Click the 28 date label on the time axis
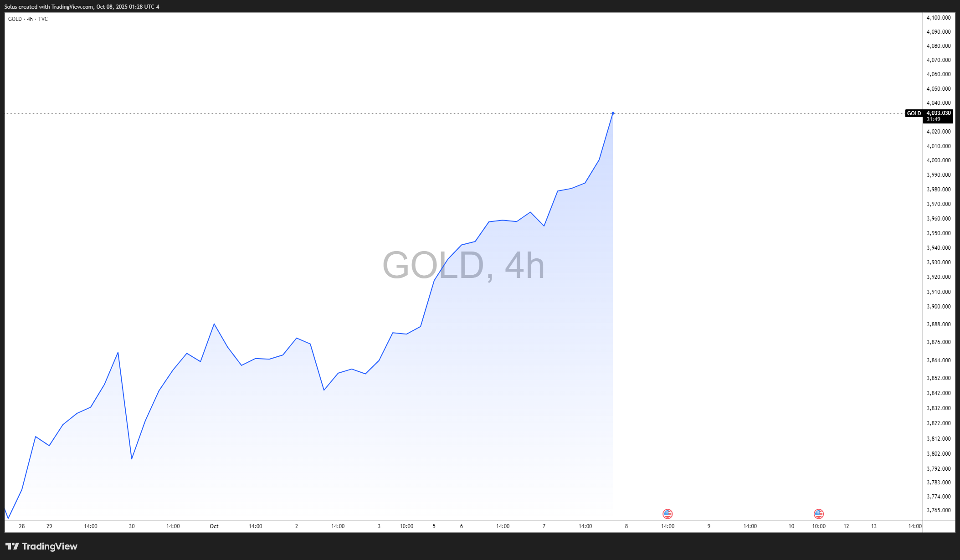Screen dimensions: 960x560 click(22, 526)
